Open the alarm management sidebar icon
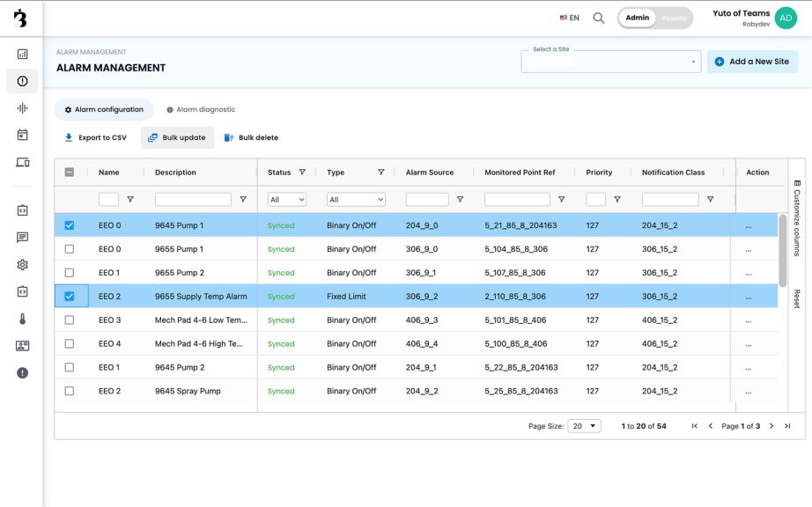Screen dimensions: 812x507 tap(22, 81)
